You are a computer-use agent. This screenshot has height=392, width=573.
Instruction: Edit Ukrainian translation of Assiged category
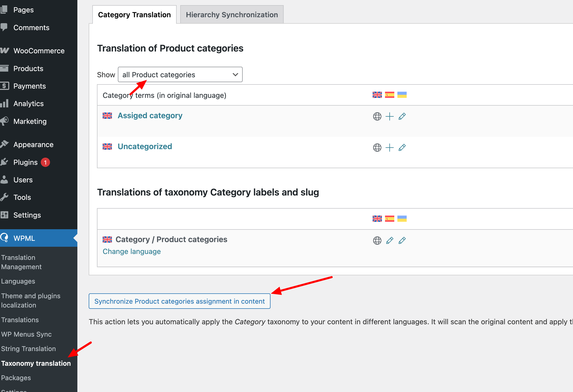[x=402, y=116]
